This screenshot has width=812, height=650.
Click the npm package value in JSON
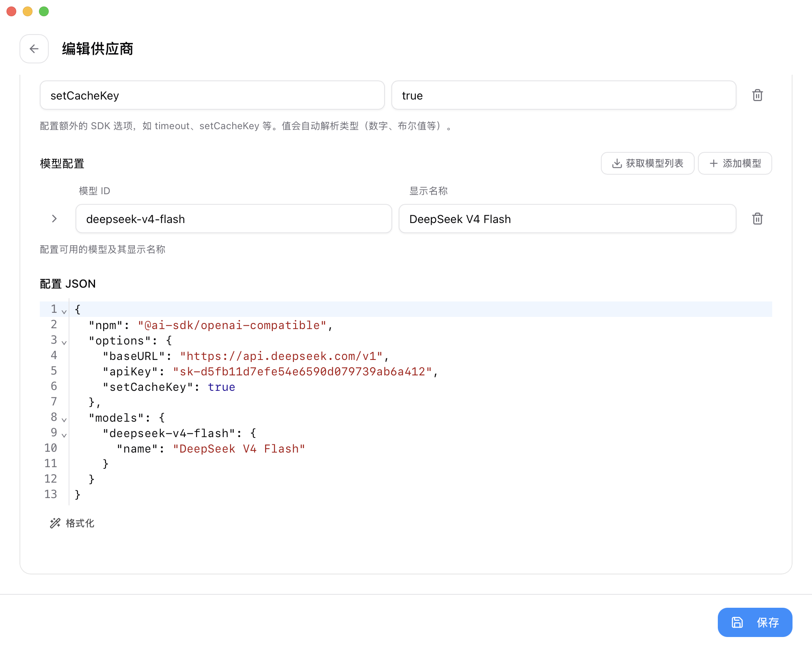[x=232, y=325]
